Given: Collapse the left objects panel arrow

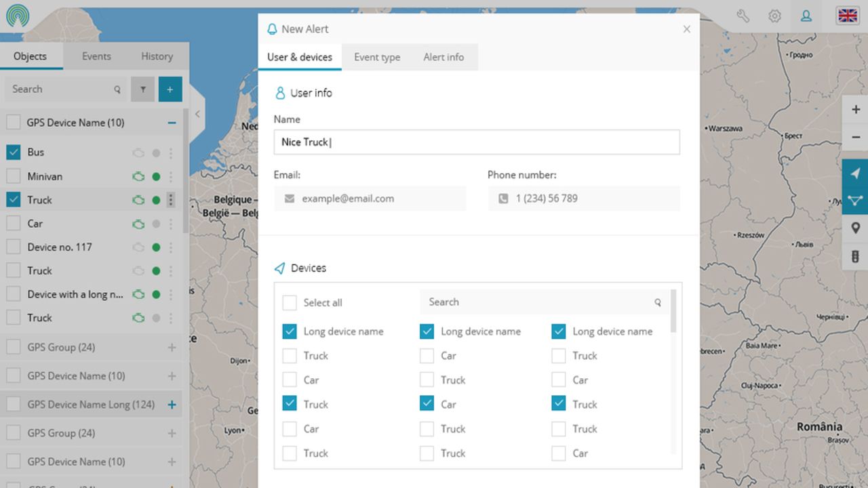Looking at the screenshot, I should (x=197, y=114).
